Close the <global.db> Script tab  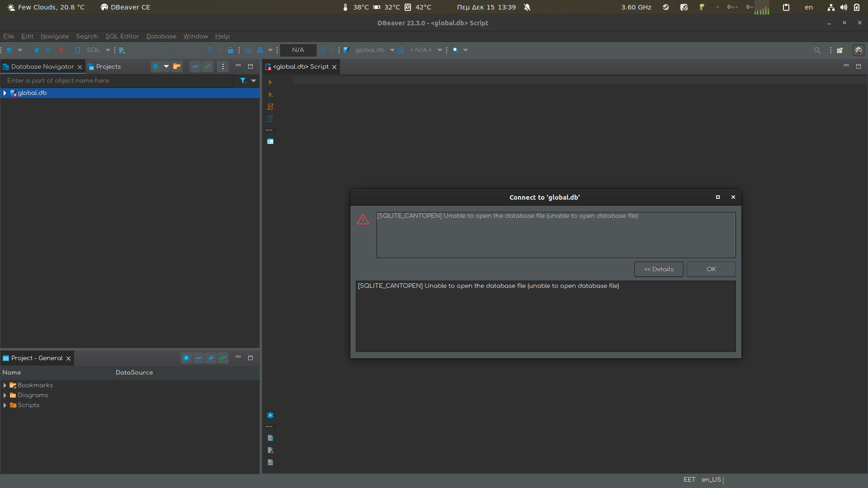(x=335, y=67)
